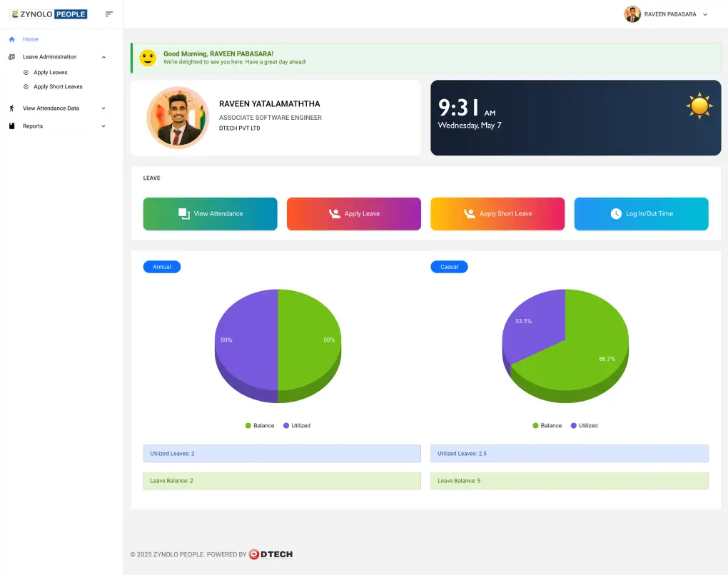
Task: Toggle the sidebar collapse hamburger icon
Action: pyautogui.click(x=109, y=14)
